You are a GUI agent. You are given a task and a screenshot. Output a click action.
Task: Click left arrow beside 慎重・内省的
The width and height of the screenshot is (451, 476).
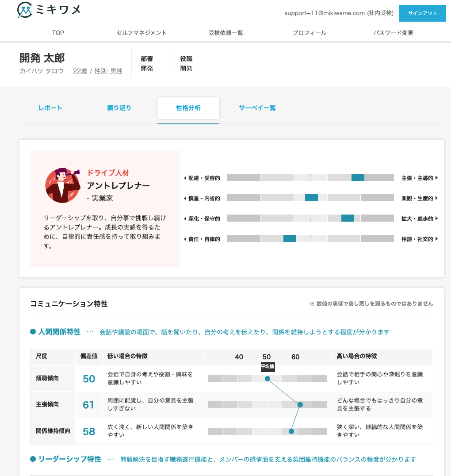[185, 199]
